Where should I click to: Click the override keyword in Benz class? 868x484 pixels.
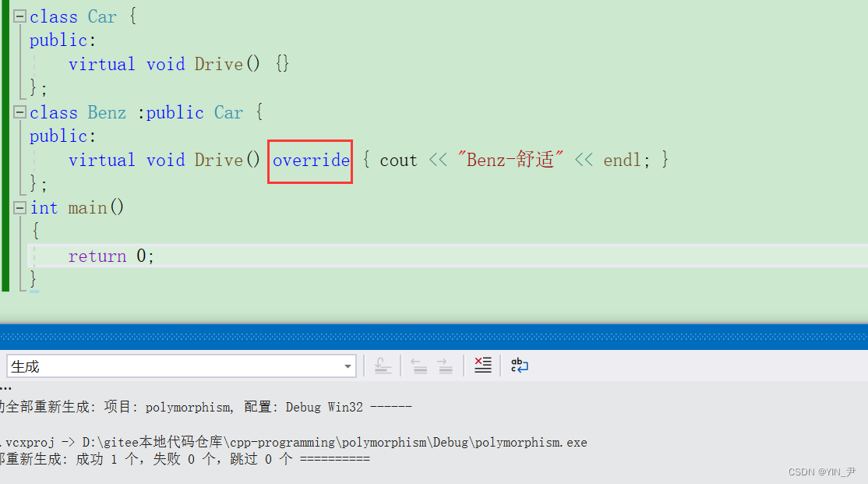point(311,161)
